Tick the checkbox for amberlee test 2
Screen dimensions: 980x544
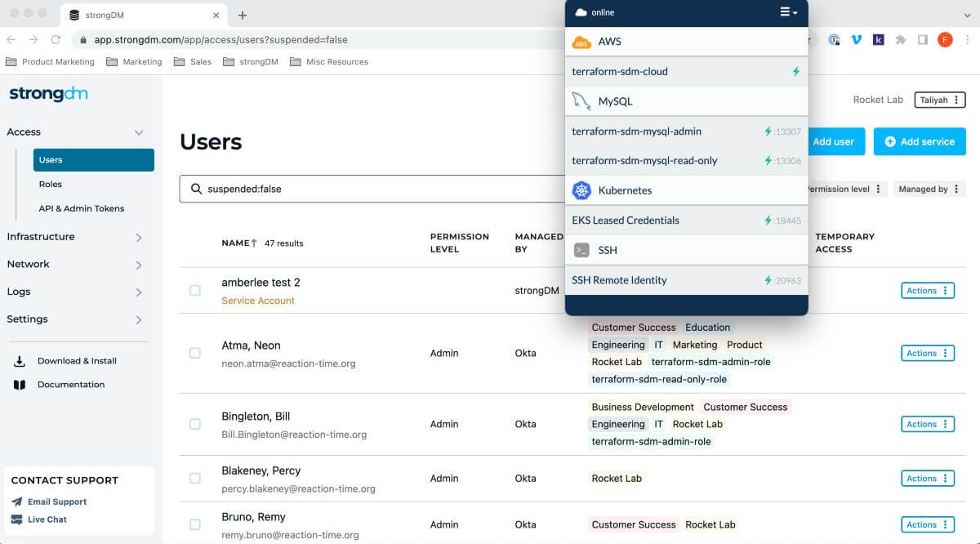click(195, 291)
